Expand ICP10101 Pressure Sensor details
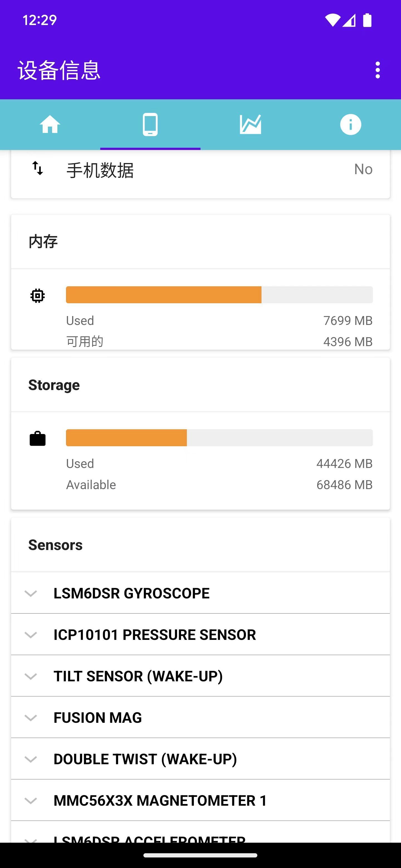This screenshot has width=401, height=868. (31, 635)
